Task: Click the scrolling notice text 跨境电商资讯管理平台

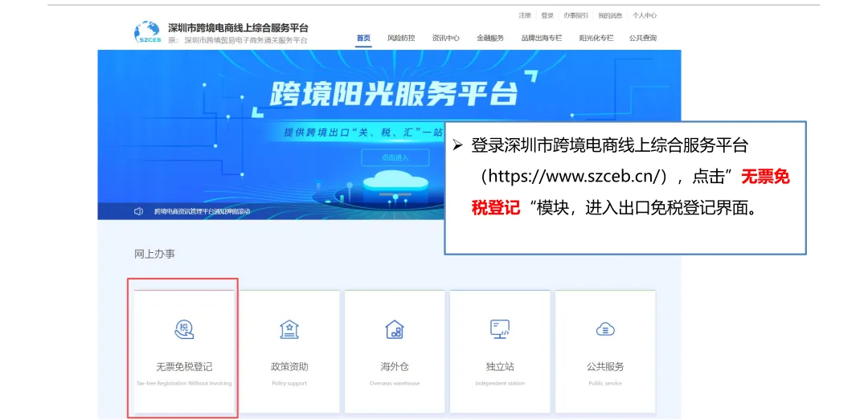Action: pos(202,211)
